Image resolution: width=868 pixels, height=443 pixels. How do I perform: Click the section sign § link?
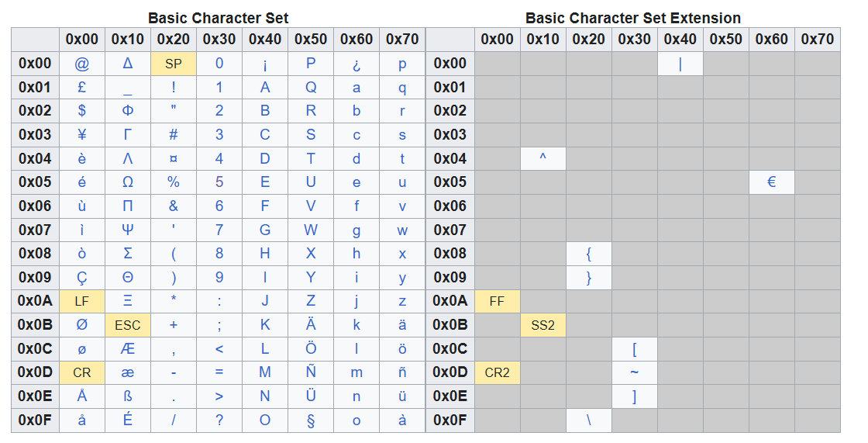point(311,421)
